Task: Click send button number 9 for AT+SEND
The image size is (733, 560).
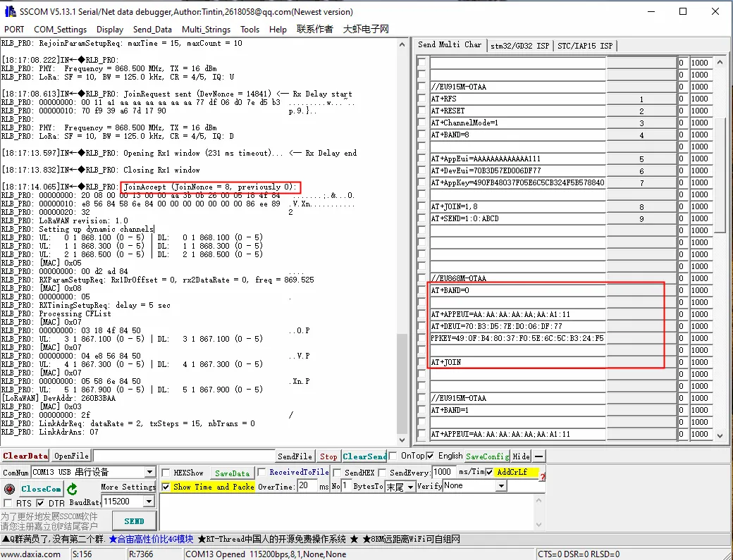Action: [641, 218]
